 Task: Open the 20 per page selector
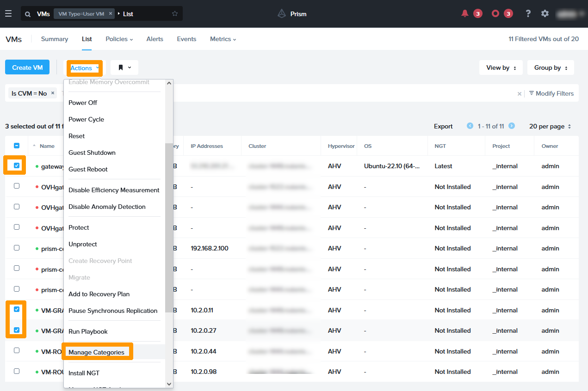[550, 126]
